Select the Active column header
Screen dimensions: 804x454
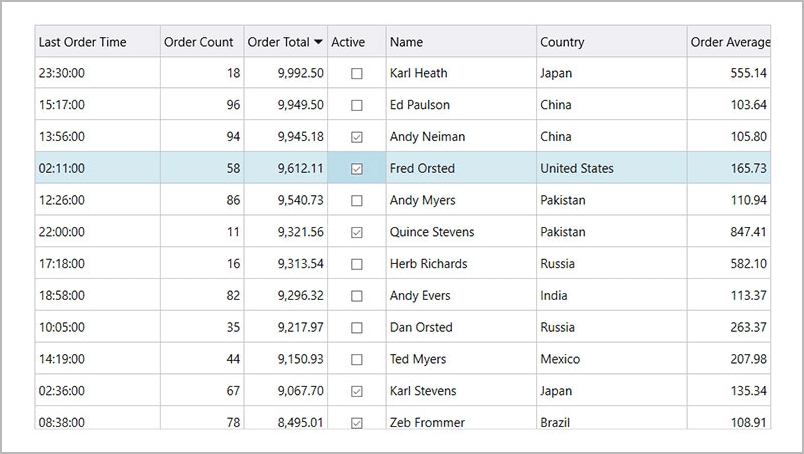348,42
